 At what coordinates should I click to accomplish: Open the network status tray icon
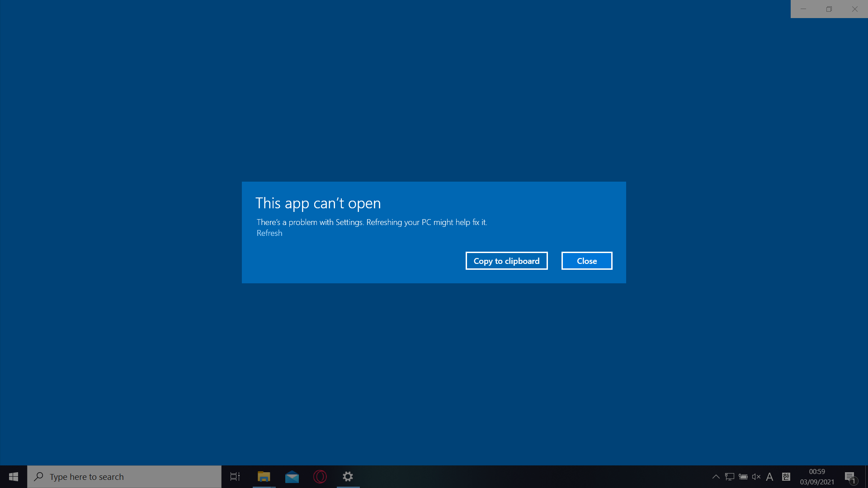coord(729,477)
